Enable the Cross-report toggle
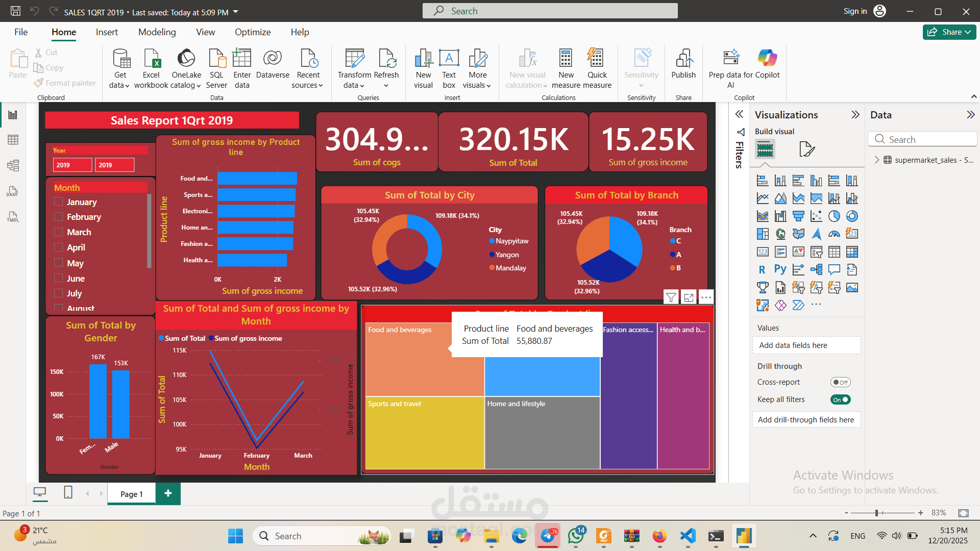980x551 pixels. 840,383
